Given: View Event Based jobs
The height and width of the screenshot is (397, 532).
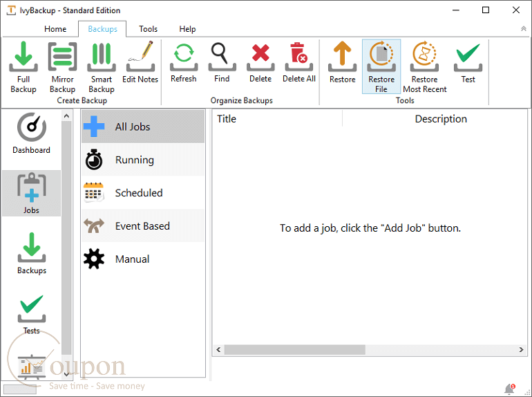Looking at the screenshot, I should (x=143, y=226).
